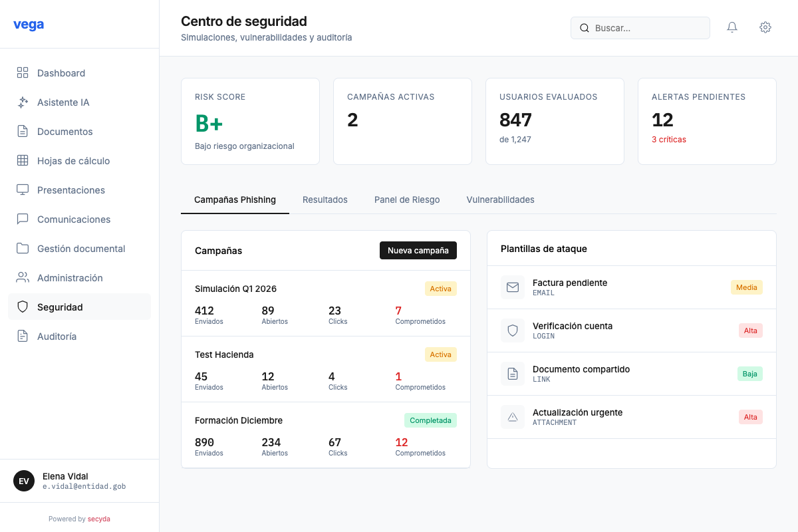Click the Comunicaciones chat icon
Screen dimensions: 798x532
[x=23, y=219]
